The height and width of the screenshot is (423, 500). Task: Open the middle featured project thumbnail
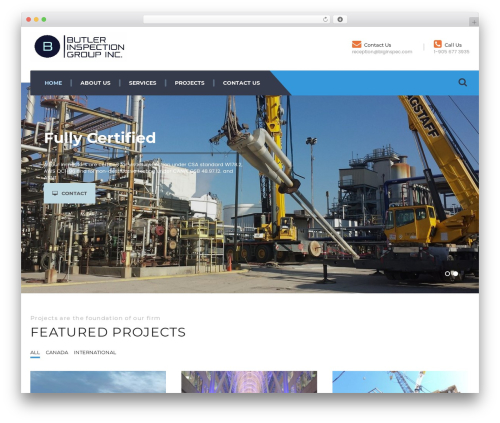point(249,382)
